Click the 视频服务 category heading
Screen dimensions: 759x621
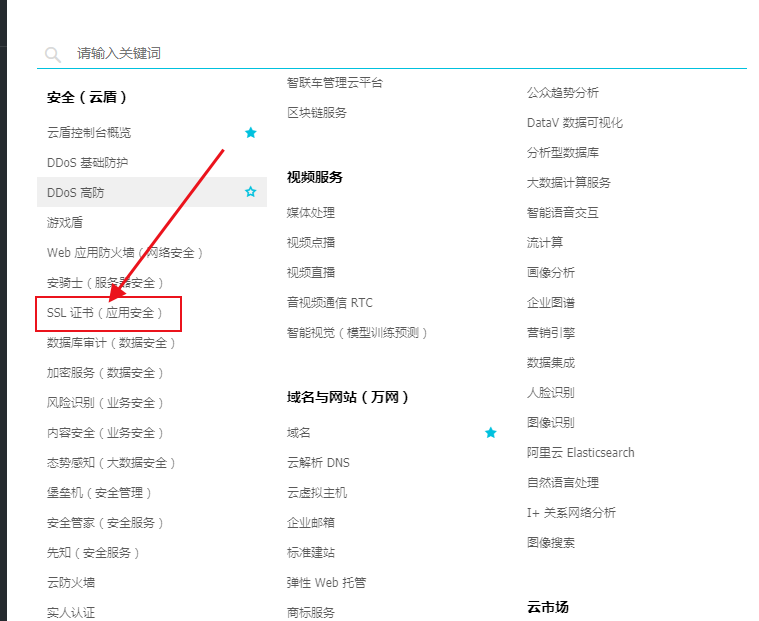[315, 178]
